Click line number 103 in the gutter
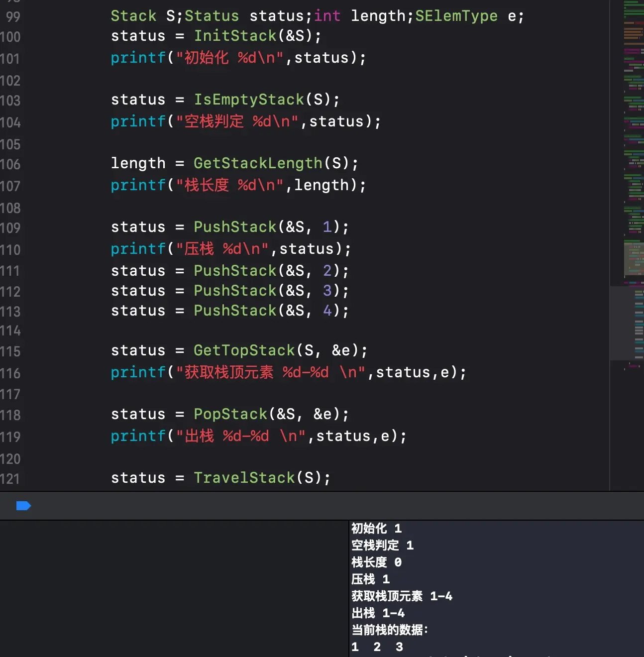 point(10,101)
